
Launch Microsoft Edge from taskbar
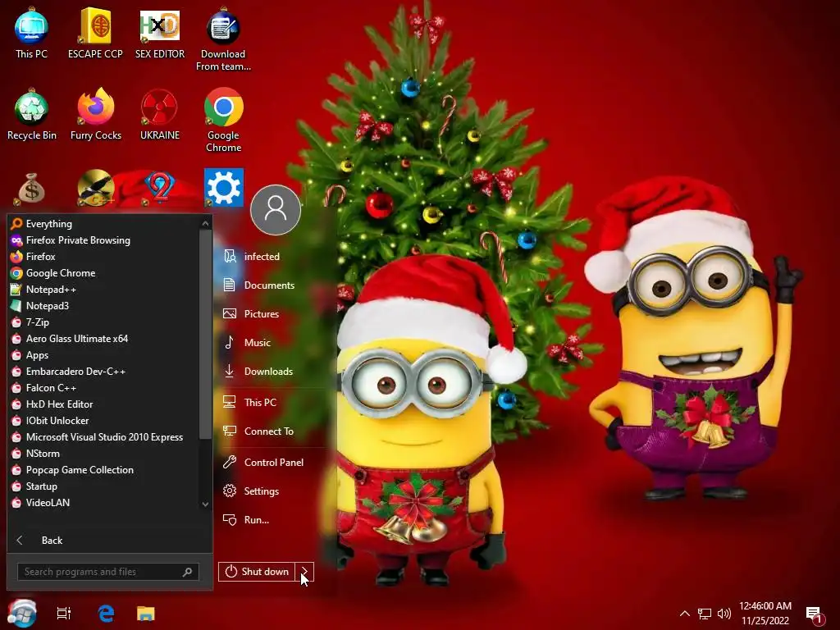pos(106,614)
